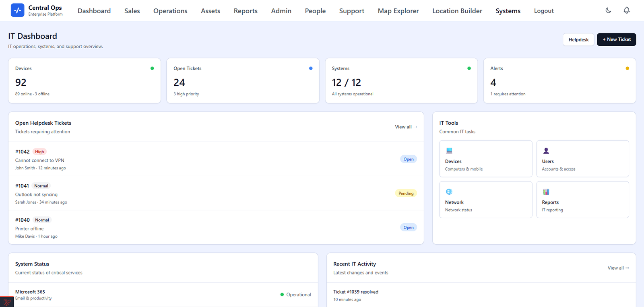Viewport: 644px width, 307px height.
Task: Go to Map Explorer
Action: click(398, 11)
